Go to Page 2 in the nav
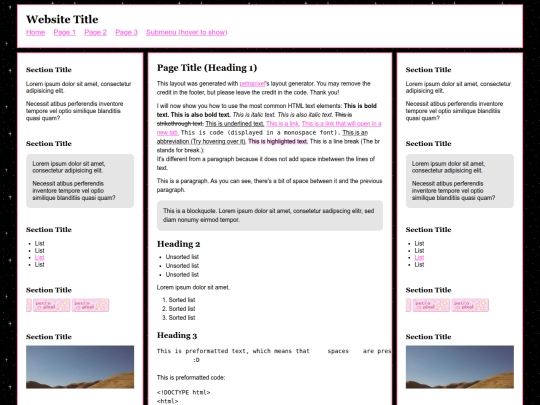This screenshot has width=540, height=405. (95, 32)
